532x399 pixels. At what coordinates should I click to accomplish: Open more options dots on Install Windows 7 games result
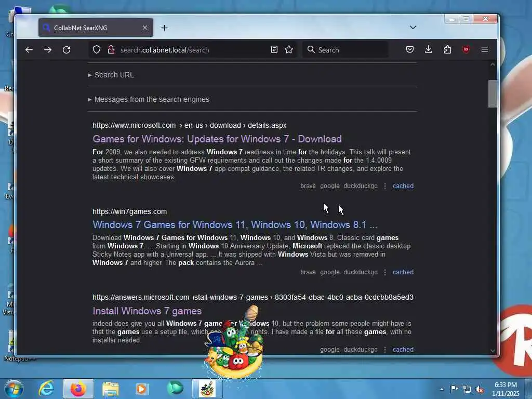[385, 350]
